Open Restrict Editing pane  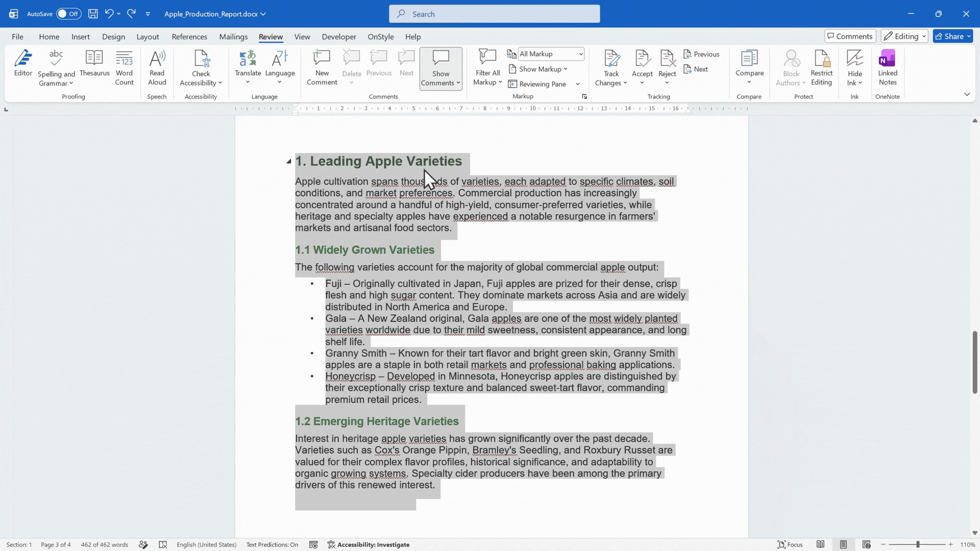821,68
